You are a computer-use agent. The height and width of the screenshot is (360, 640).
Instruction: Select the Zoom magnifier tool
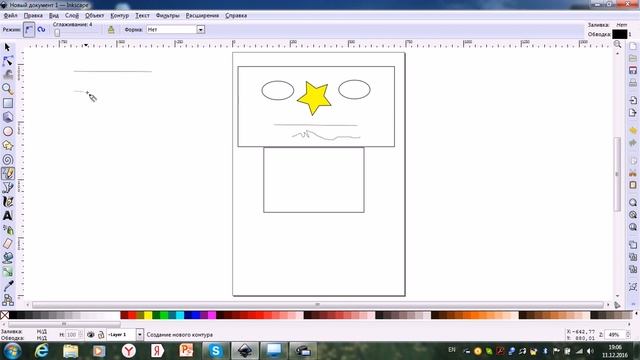tap(7, 89)
